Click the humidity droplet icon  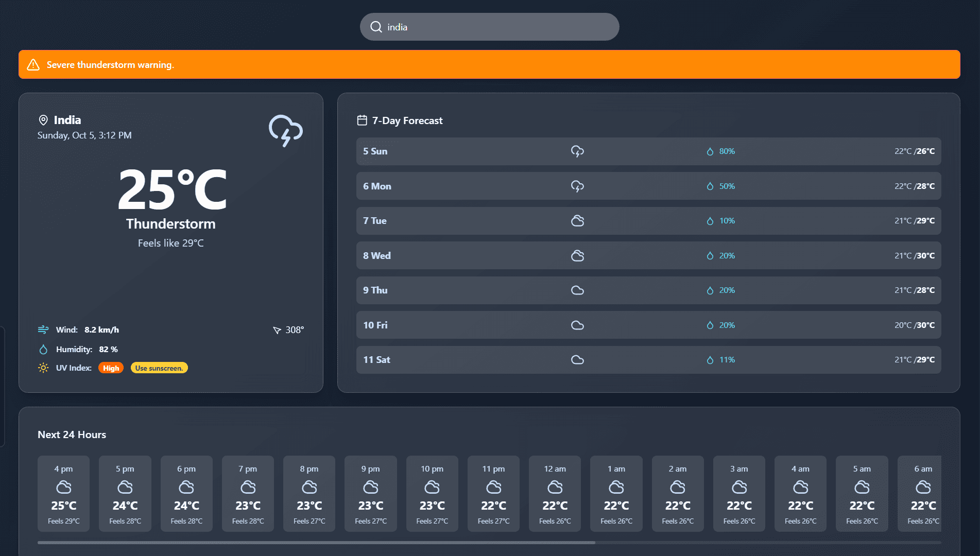pos(43,350)
